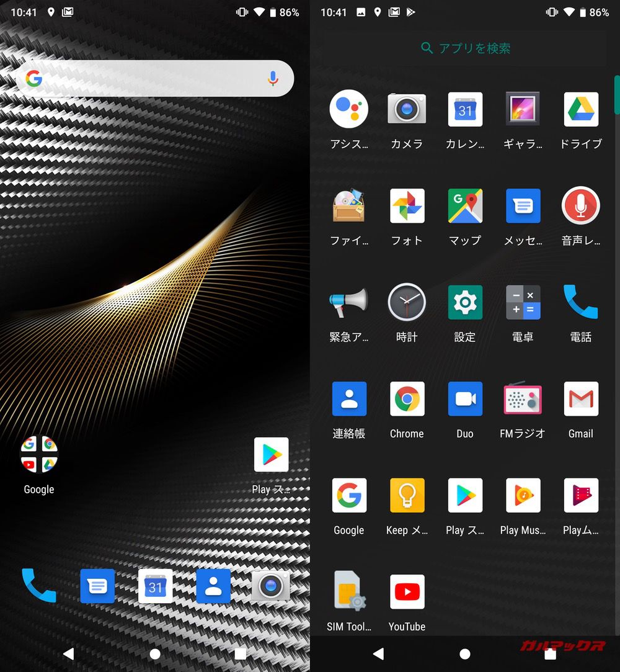Launch the Gmail app

(x=581, y=399)
